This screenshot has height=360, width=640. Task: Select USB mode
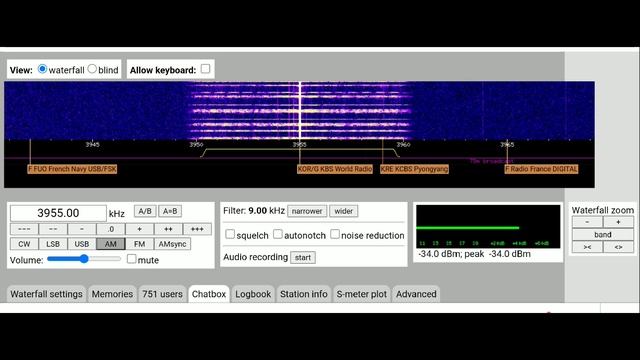tap(82, 244)
